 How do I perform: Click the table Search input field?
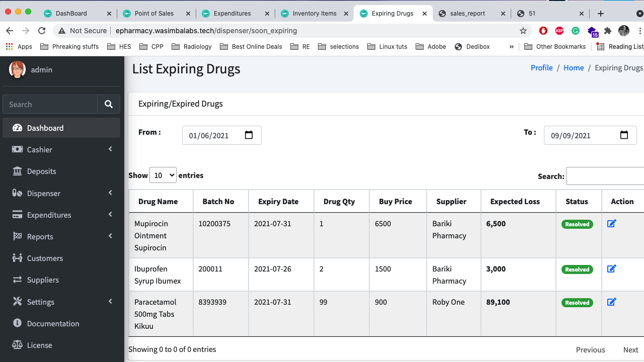[605, 176]
